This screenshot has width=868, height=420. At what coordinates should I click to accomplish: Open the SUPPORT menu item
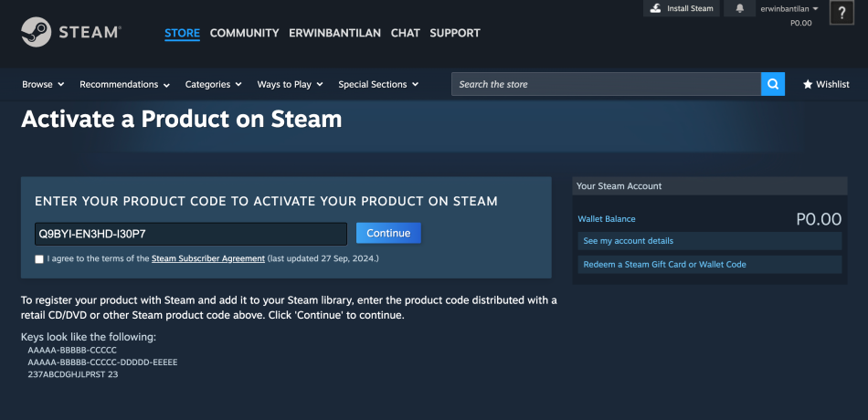pos(454,33)
